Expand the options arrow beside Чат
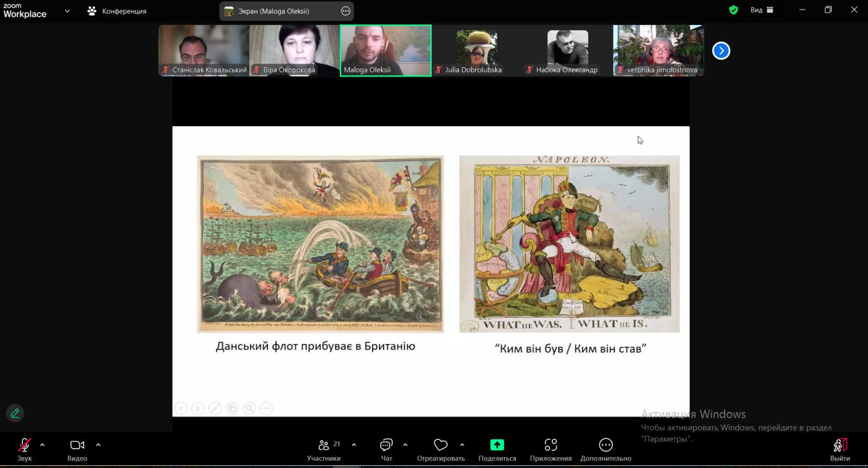Screen dimensions: 868x468 [405, 445]
